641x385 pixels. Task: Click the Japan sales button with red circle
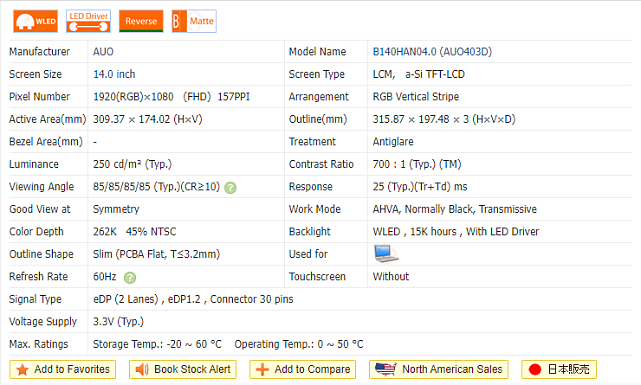click(x=559, y=369)
